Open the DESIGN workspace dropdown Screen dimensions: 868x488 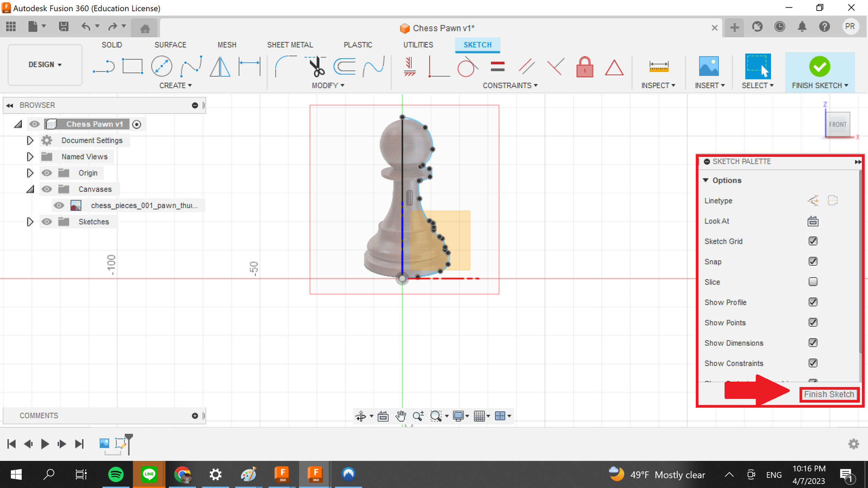pyautogui.click(x=45, y=65)
